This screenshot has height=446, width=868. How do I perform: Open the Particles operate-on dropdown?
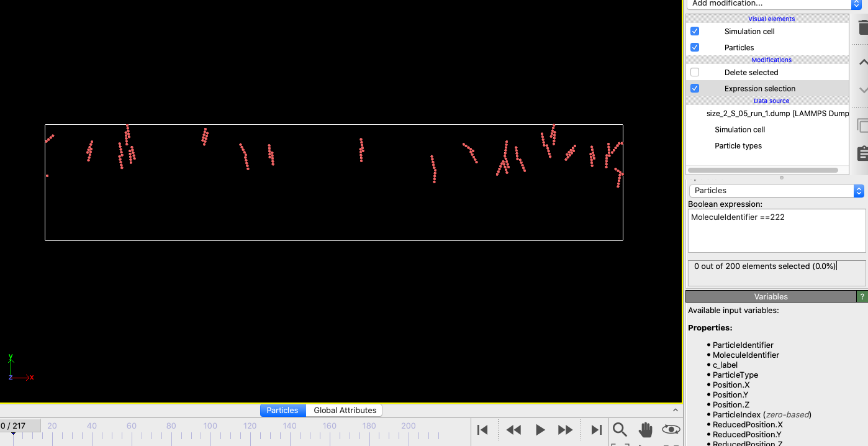point(776,191)
